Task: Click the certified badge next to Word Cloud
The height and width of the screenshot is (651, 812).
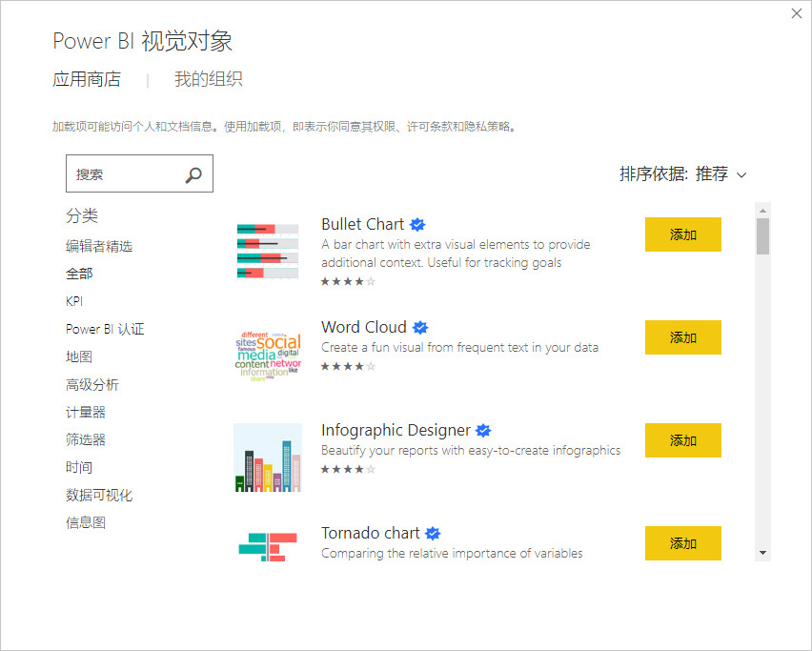Action: click(x=420, y=327)
